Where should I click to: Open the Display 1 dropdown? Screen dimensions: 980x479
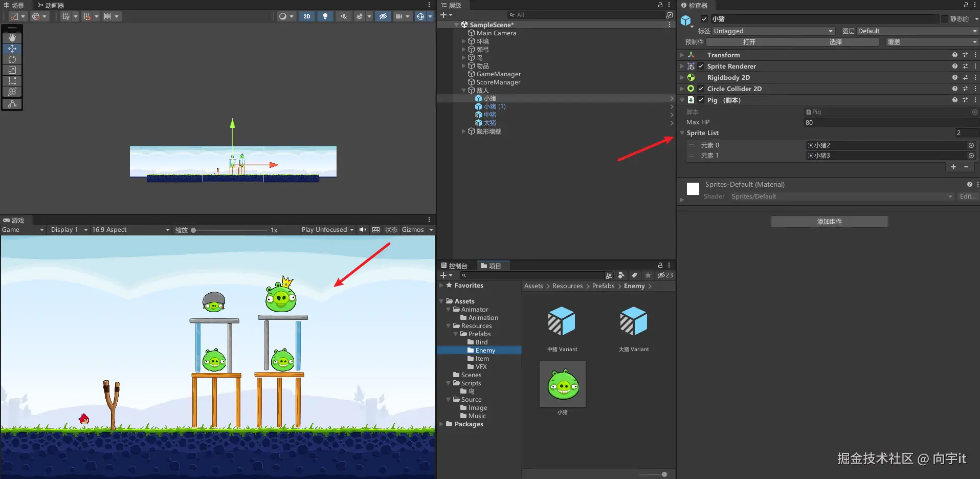[x=69, y=230]
